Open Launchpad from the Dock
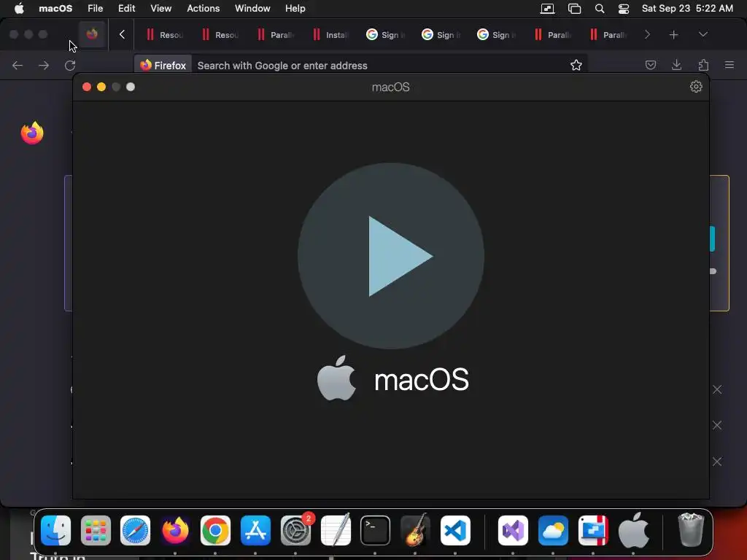The height and width of the screenshot is (560, 747). (96, 530)
